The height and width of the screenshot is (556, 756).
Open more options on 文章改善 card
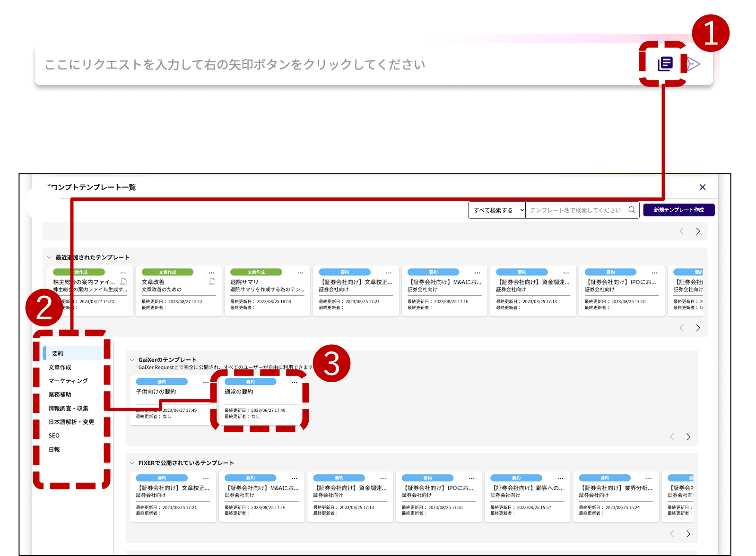211,273
